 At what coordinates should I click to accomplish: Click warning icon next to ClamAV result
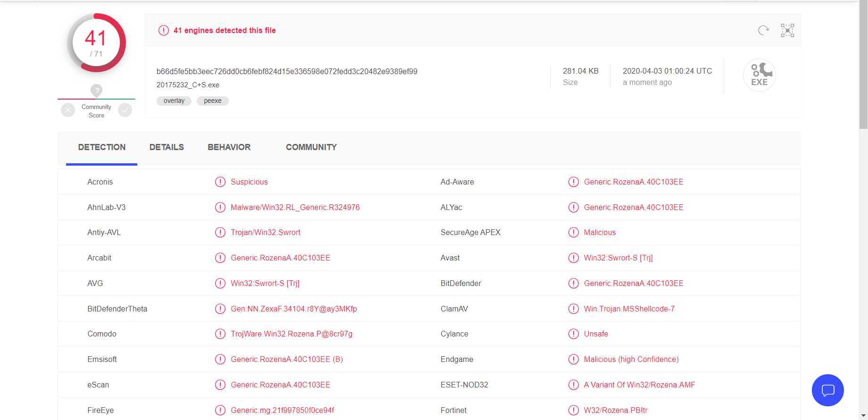point(573,309)
